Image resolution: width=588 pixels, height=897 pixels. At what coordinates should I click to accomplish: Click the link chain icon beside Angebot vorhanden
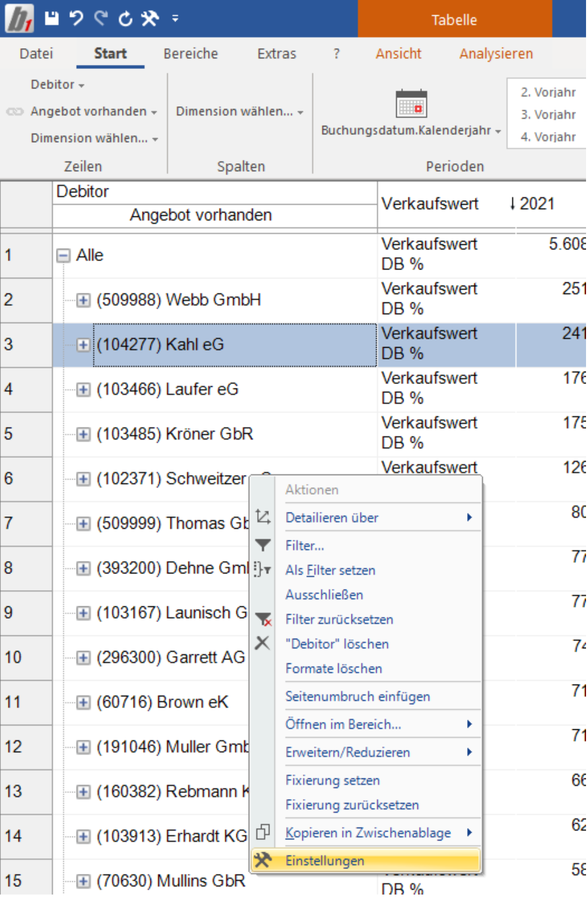(15, 112)
